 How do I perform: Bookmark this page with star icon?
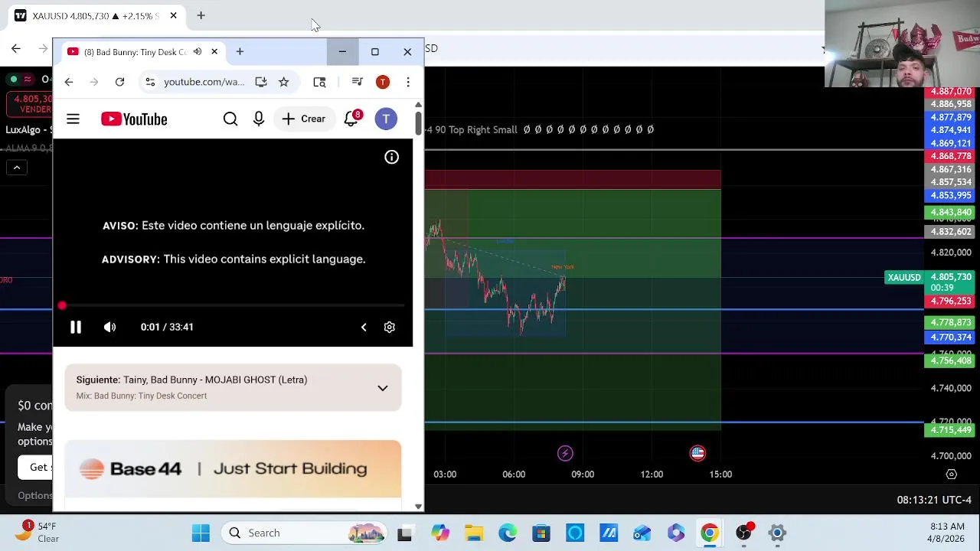coord(283,82)
